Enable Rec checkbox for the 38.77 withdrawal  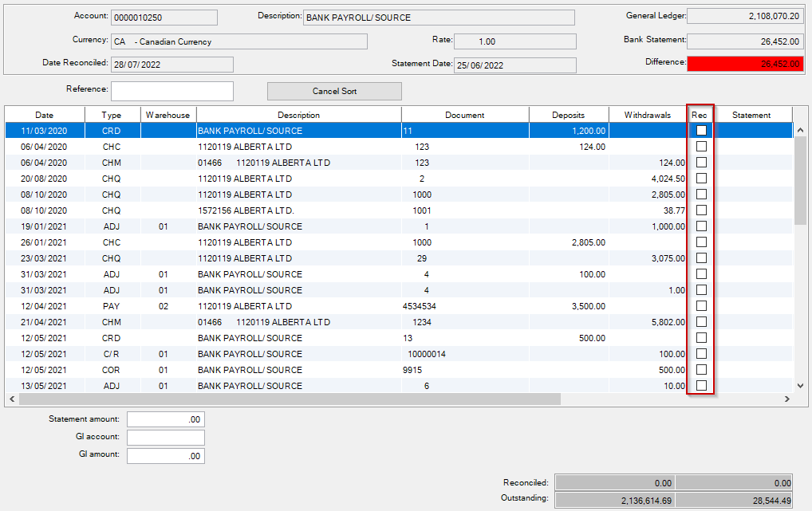click(x=701, y=210)
